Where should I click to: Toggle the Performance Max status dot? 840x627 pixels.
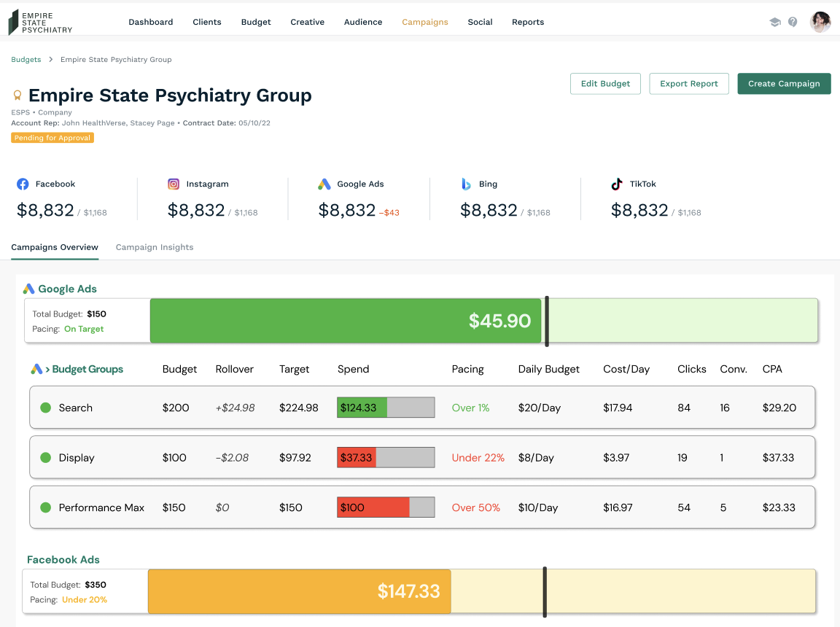point(45,507)
